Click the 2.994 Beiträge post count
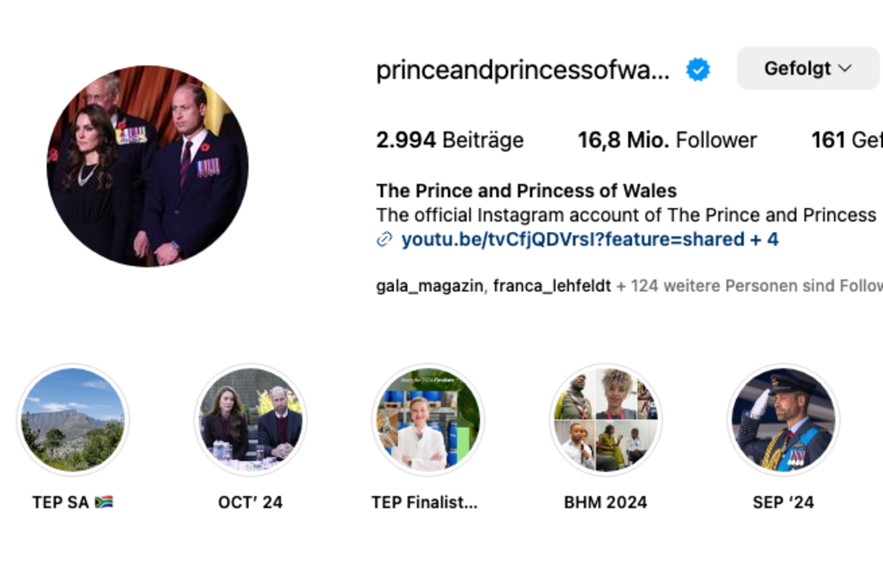Viewport: 883px width, 588px height. [x=449, y=140]
